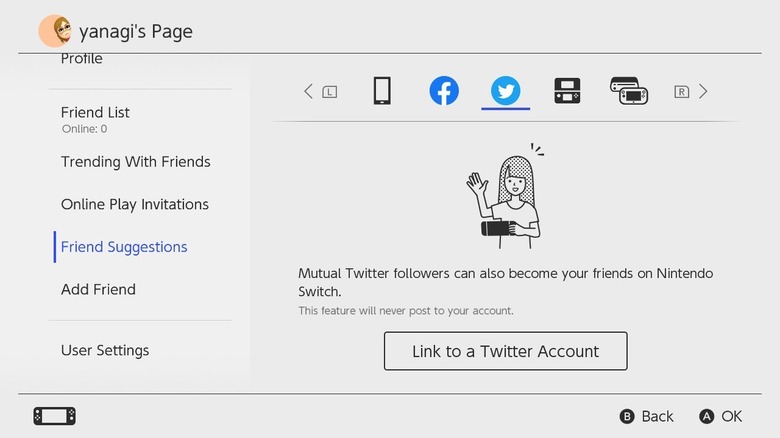Viewport: 780px width, 438px height.
Task: Choose the Facebook icon
Action: [x=444, y=91]
